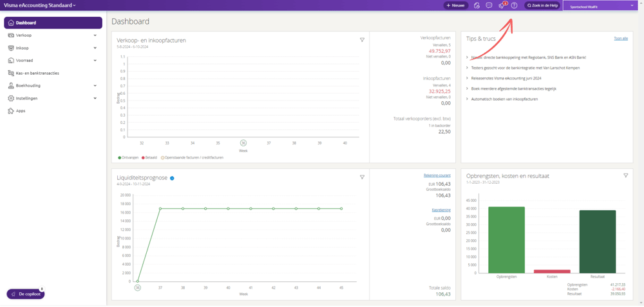This screenshot has height=307, width=644.
Task: Open tip about Regiobank, SNS Bank bankkoppeling
Action: [x=529, y=57]
